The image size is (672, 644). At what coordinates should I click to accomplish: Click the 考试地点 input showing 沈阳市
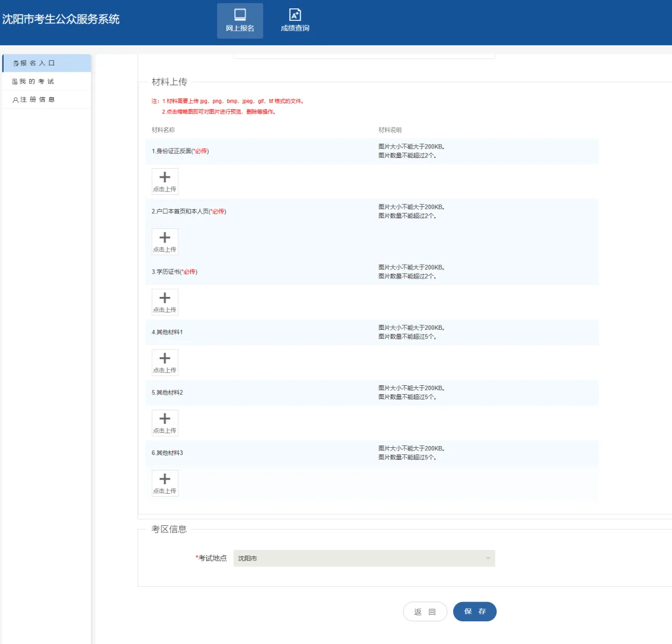[358, 558]
